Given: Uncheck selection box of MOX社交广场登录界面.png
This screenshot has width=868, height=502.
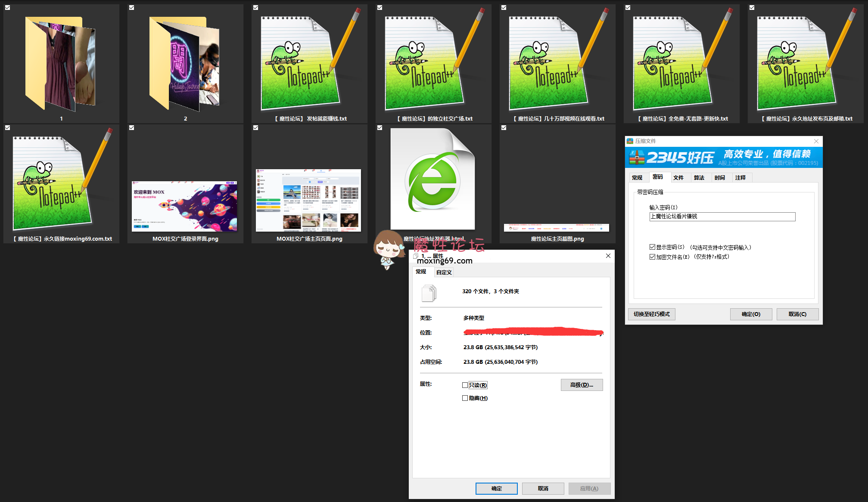Looking at the screenshot, I should (x=132, y=127).
